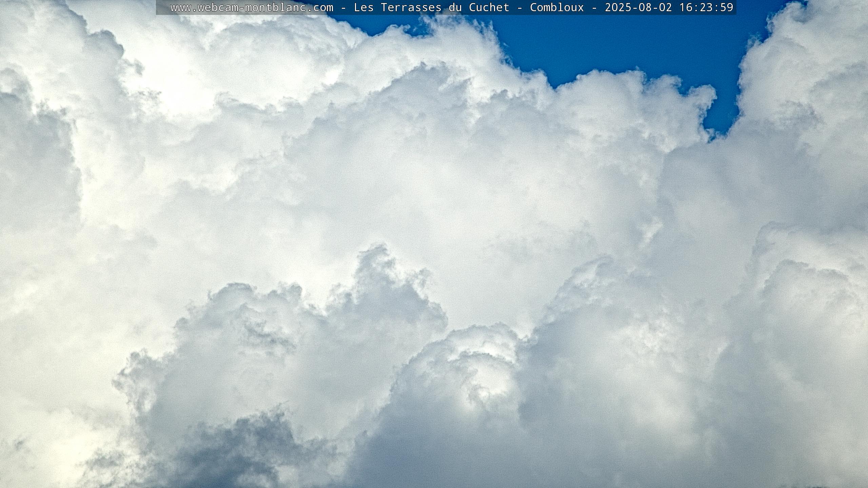Click the timestamp 2025-08-02 16:23:59
868x488 pixels.
pyautogui.click(x=669, y=7)
